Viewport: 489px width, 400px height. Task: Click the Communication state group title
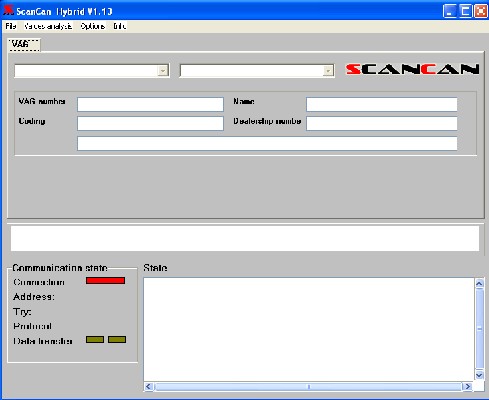[60, 268]
